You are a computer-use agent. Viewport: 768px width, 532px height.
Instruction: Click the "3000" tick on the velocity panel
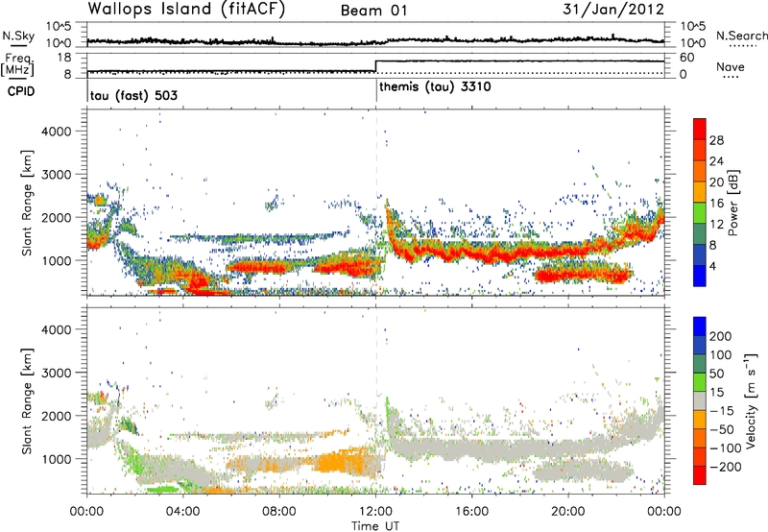coord(56,373)
